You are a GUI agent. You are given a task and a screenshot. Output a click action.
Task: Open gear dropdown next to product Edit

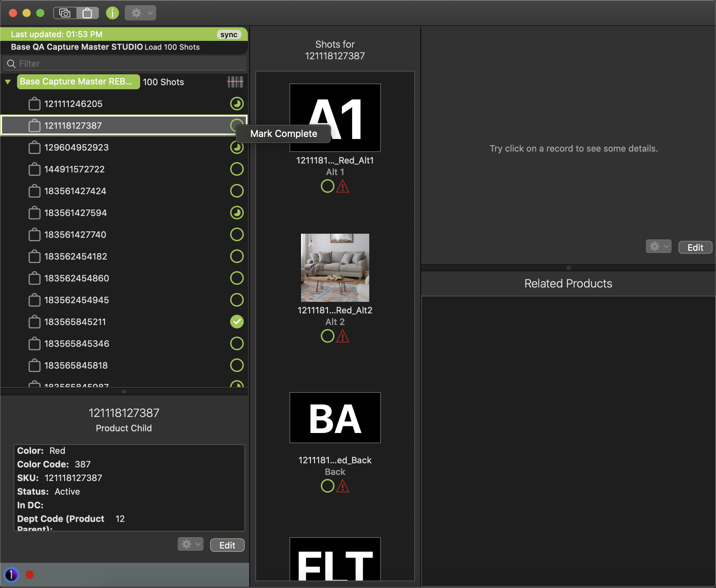190,544
